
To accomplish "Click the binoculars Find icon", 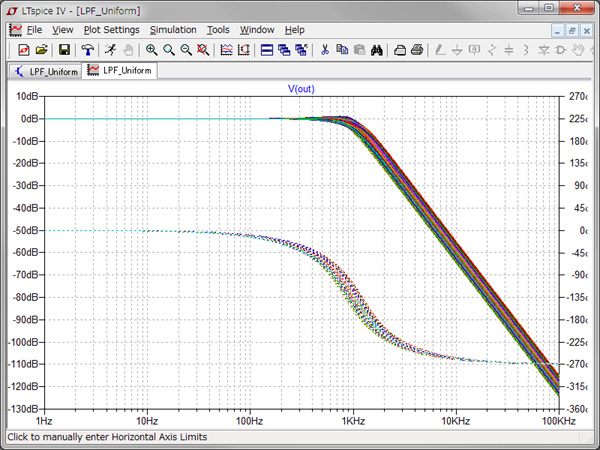I will pyautogui.click(x=378, y=49).
